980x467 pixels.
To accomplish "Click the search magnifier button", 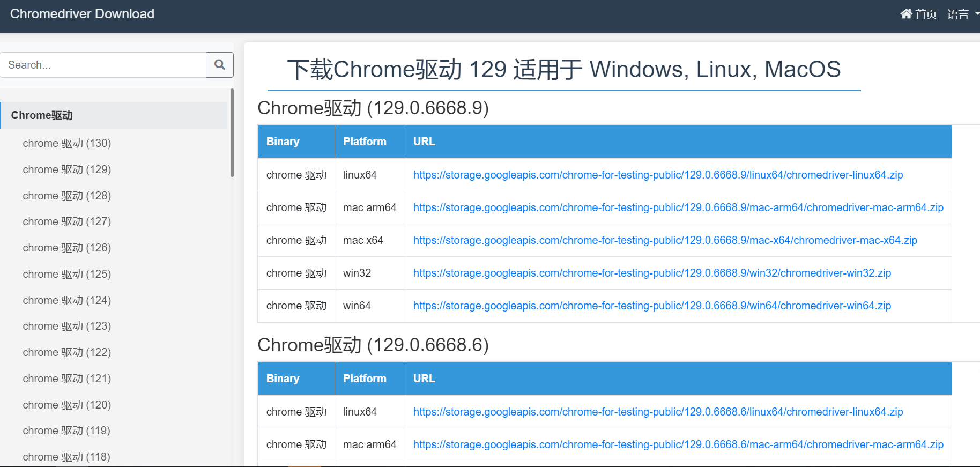I will [220, 65].
